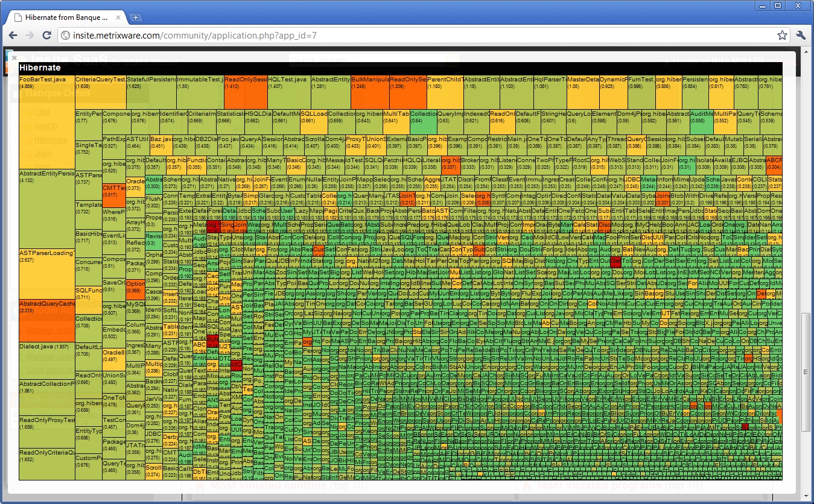814x504 pixels.
Task: Select the orange CMTTes (0.517) cell
Action: click(114, 196)
